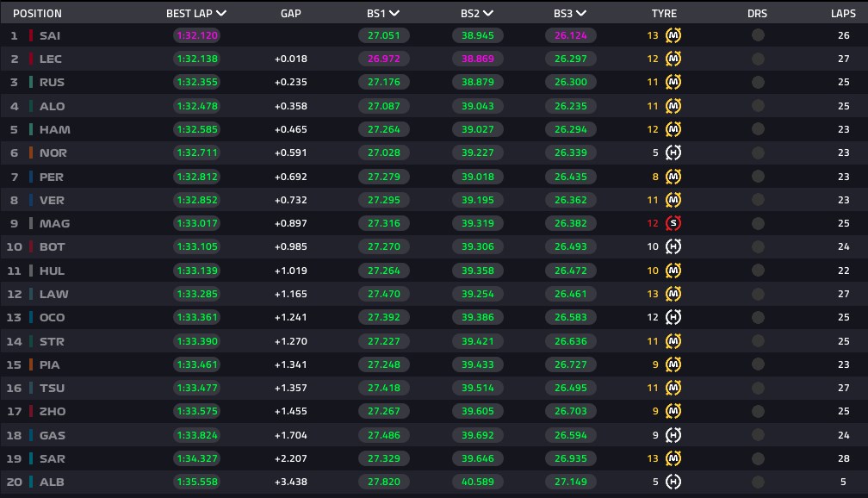Click Ocon's hard tyre icon
868x498 pixels.
[x=673, y=317]
